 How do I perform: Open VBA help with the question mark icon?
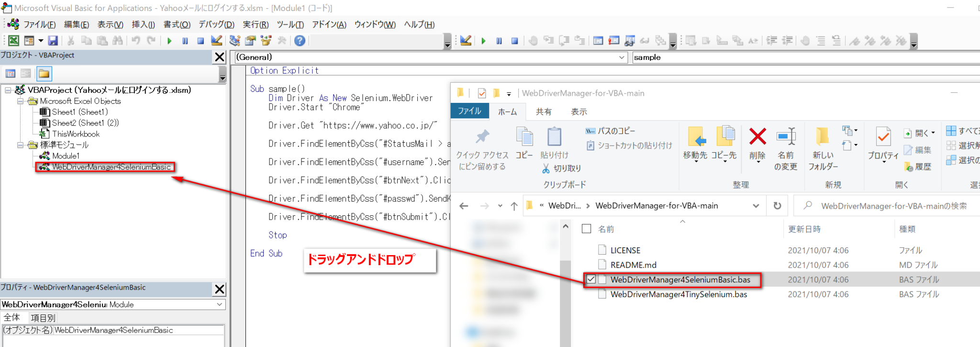click(x=300, y=41)
